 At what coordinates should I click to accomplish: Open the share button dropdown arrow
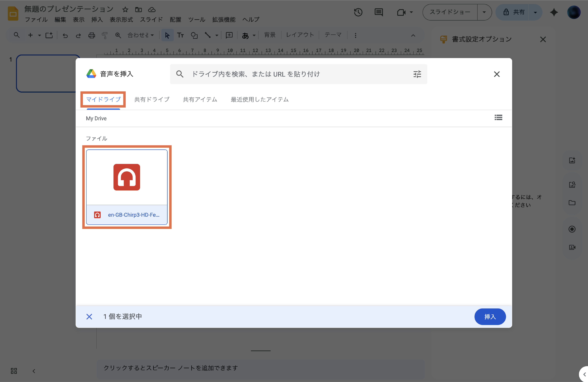[535, 12]
